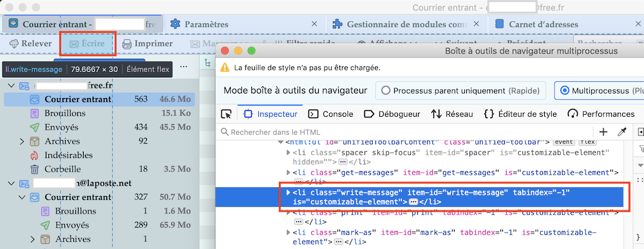Click the message threading icon beside folder pane
Image resolution: width=644 pixels, height=249 pixels.
pyautogui.click(x=207, y=63)
